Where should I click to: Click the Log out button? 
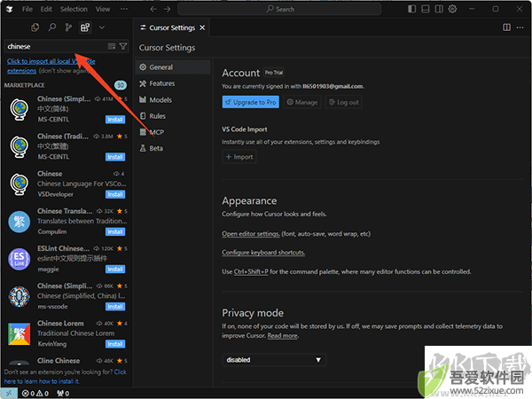pyautogui.click(x=343, y=102)
